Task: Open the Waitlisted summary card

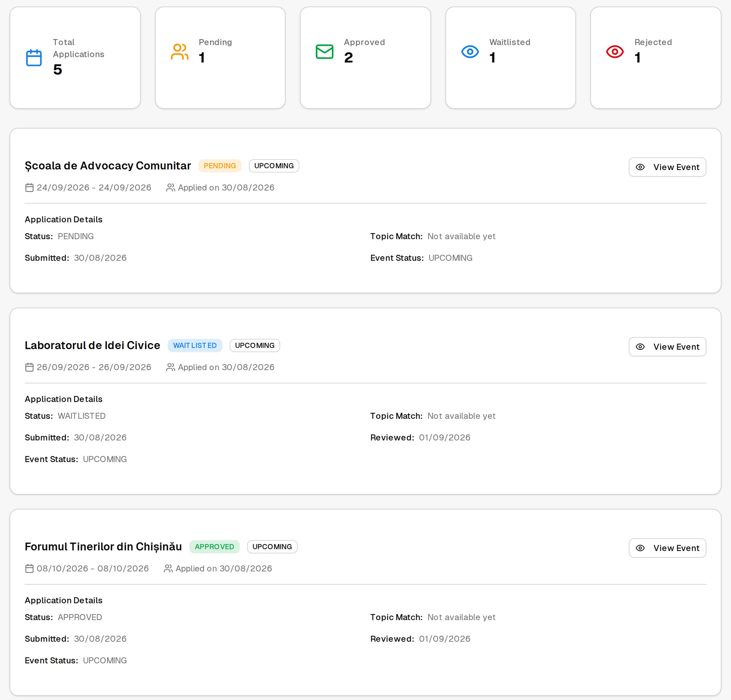Action: click(511, 58)
